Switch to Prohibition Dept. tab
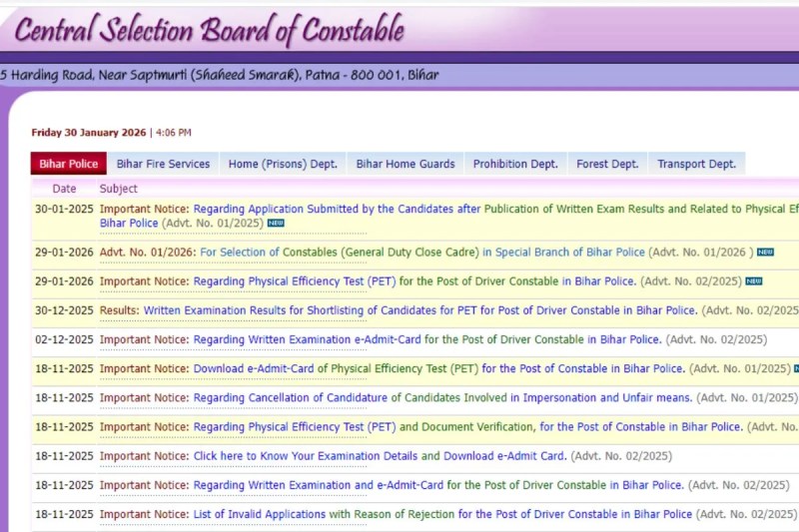 [515, 164]
